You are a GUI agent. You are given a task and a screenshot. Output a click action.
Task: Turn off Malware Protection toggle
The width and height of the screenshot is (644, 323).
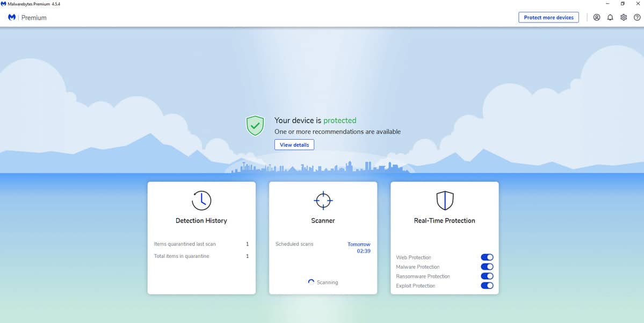[487, 267]
